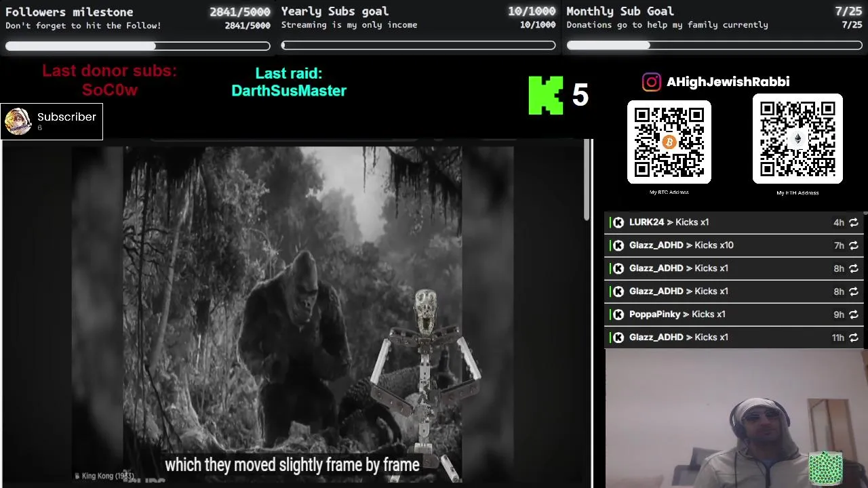Click the 'My ETH Address' label
Viewport: 868px width, 488px height.
[x=797, y=193]
